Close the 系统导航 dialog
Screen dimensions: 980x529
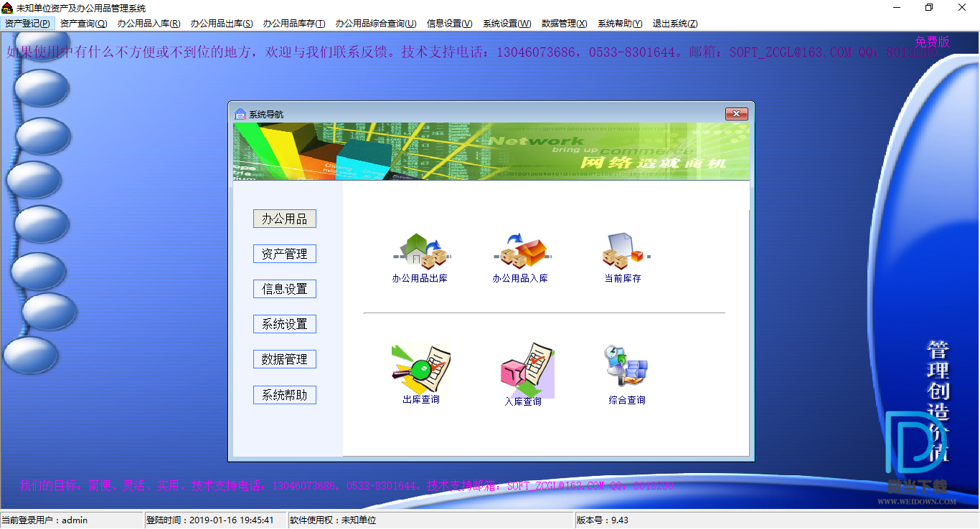click(x=737, y=114)
